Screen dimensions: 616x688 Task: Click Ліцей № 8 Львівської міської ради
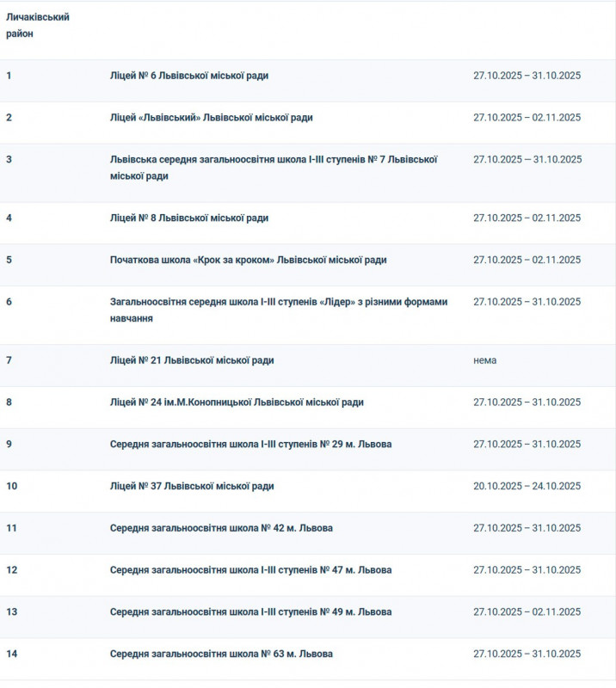[188, 218]
